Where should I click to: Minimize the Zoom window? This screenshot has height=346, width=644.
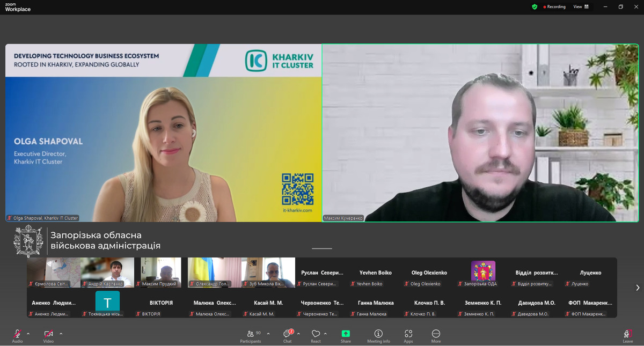[605, 7]
